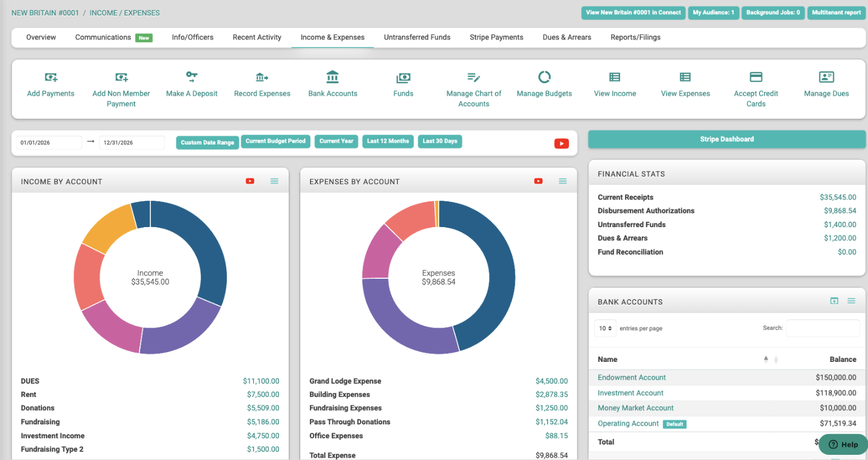Open Income By Account hamburger menu
This screenshot has width=868, height=460.
274,181
